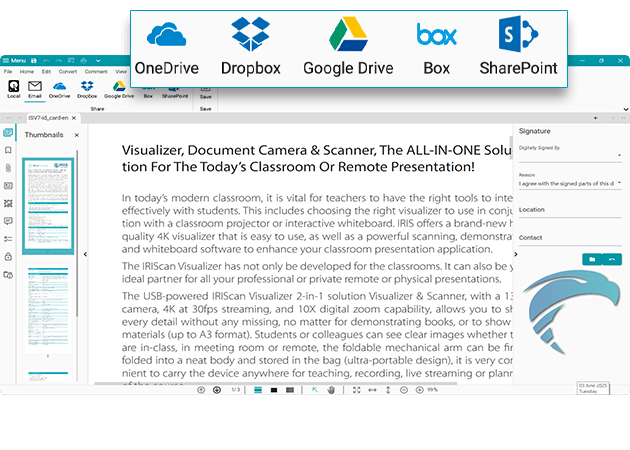630x450 pixels.
Task: Click the SharePoint logo in callout
Action: [518, 34]
